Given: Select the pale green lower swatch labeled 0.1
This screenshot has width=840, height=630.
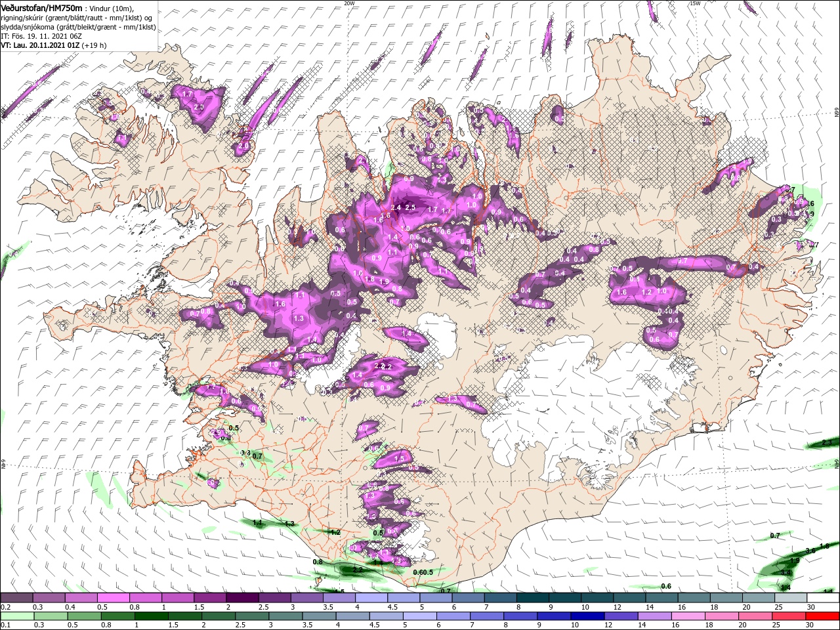Looking at the screenshot, I should tap(16, 616).
